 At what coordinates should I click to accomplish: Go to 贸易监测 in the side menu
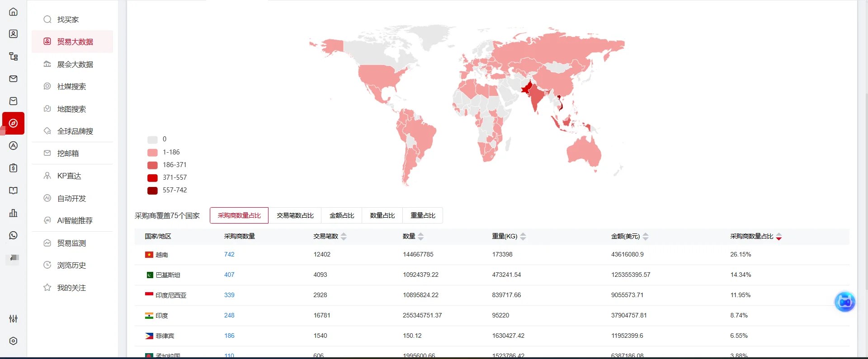[72, 243]
